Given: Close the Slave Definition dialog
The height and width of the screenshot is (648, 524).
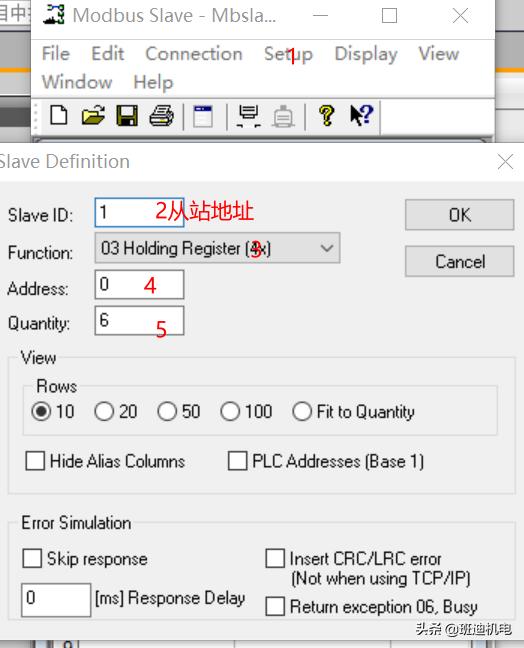Looking at the screenshot, I should pyautogui.click(x=505, y=162).
